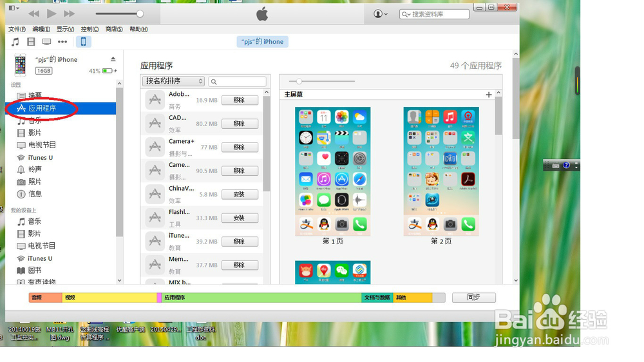Open the 显示 menu
644x362 pixels.
click(65, 29)
